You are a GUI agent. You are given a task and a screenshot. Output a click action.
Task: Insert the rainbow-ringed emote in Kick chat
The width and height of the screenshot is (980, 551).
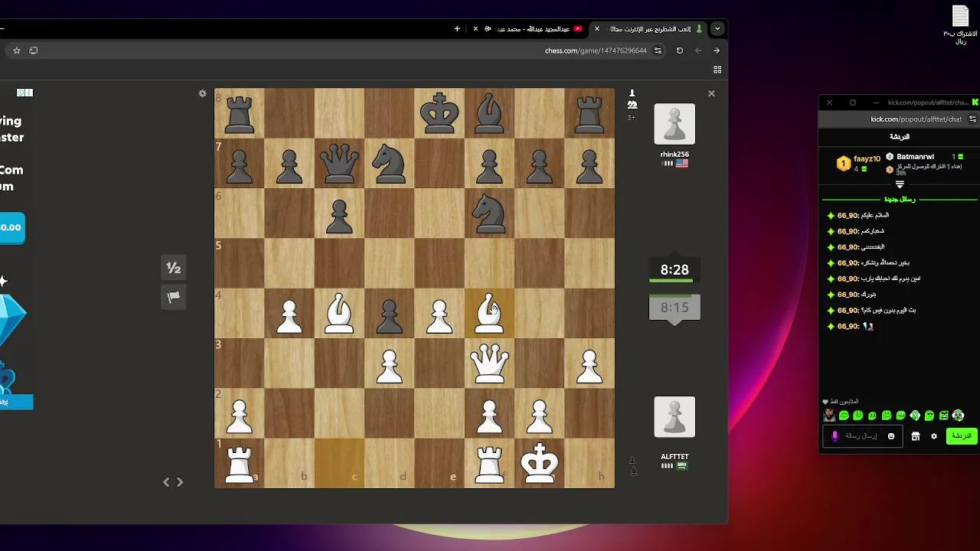tap(958, 416)
